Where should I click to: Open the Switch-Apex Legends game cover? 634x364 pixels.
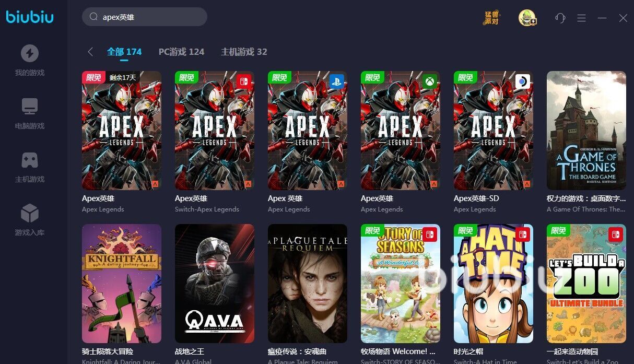click(215, 131)
